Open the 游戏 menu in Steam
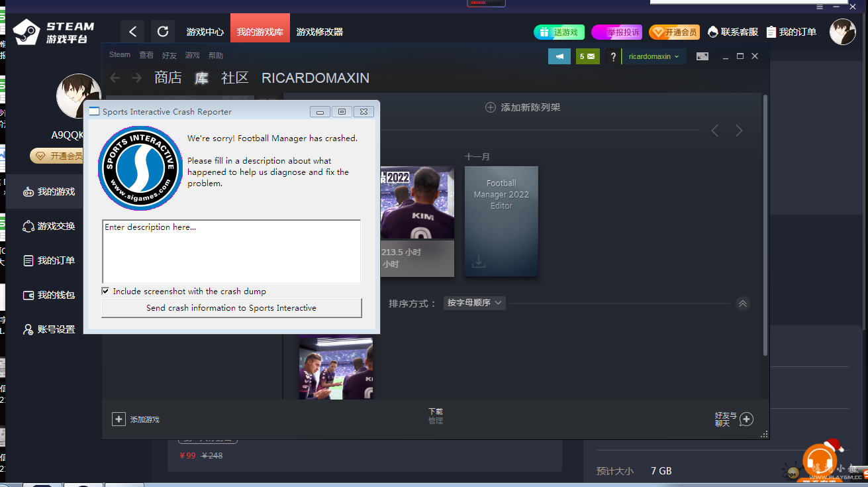868x487 pixels. tap(193, 55)
